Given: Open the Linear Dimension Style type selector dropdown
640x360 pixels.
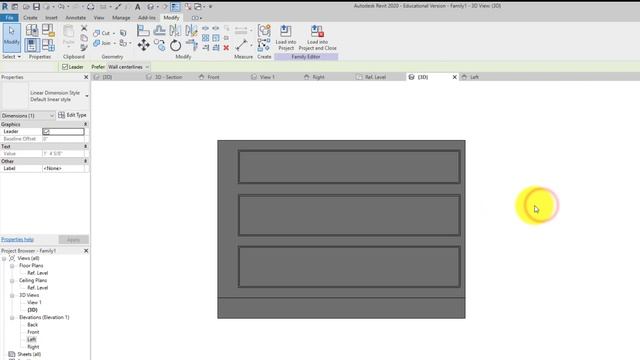Looking at the screenshot, I should (87, 96).
